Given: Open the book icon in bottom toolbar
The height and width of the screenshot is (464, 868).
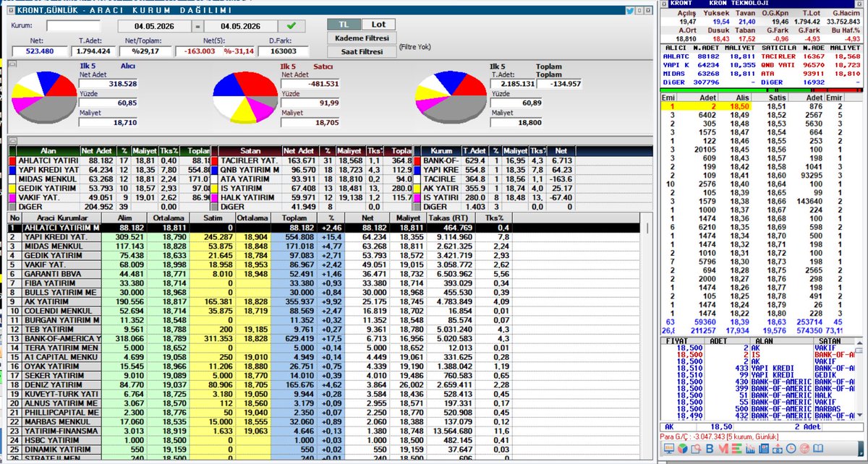Looking at the screenshot, I should tap(818, 449).
